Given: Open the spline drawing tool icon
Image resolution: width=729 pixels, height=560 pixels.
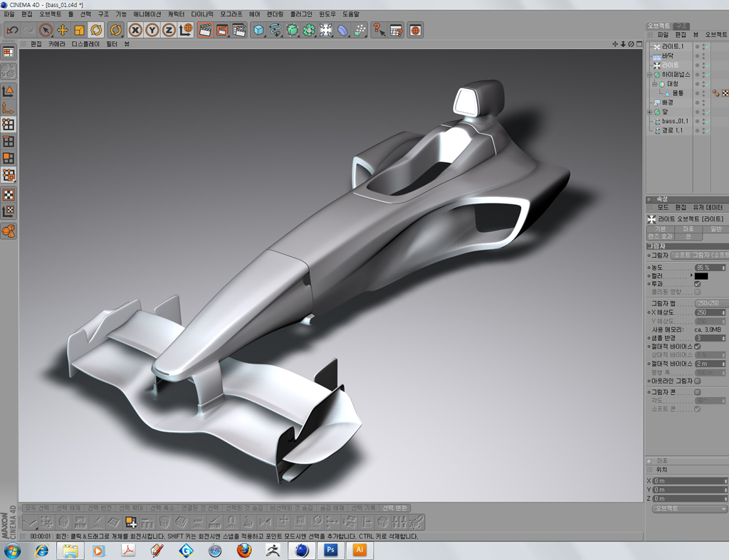Looking at the screenshot, I should tap(276, 30).
